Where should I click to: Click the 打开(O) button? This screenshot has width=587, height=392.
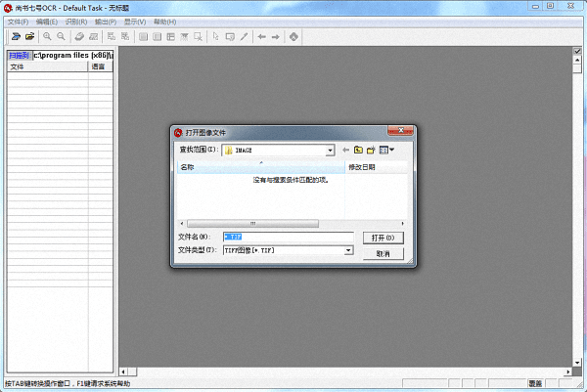(x=383, y=238)
